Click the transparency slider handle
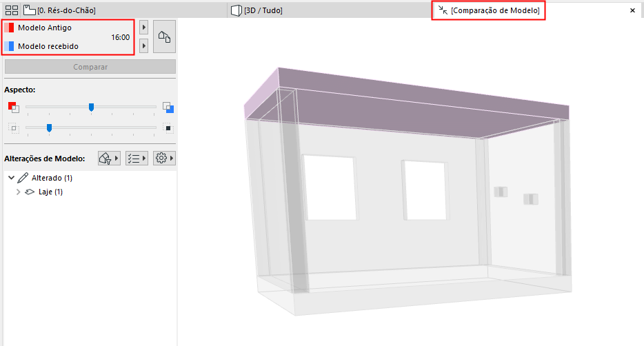Image resolution: width=644 pixels, height=346 pixels. (x=49, y=128)
